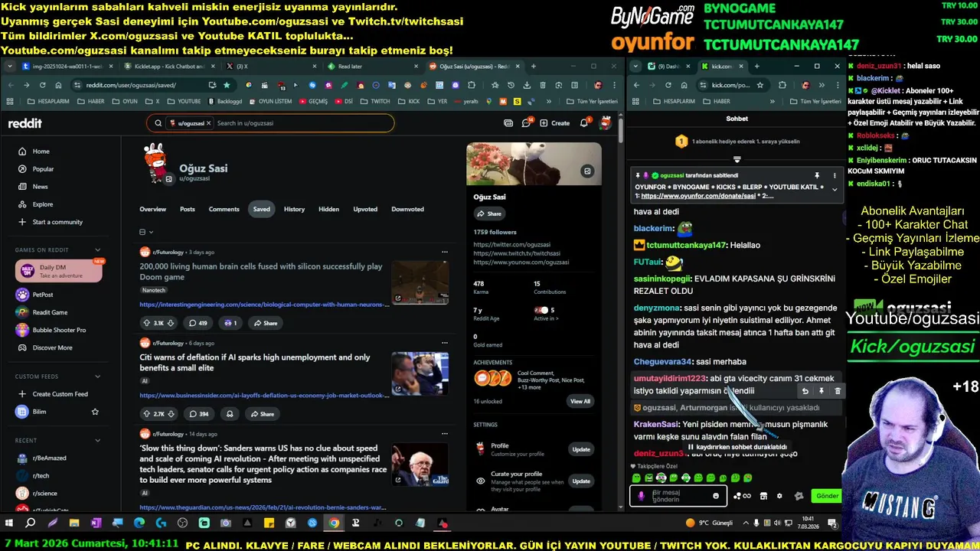Open the Reddit notifications bell
Image resolution: width=980 pixels, height=551 pixels.
pyautogui.click(x=584, y=122)
